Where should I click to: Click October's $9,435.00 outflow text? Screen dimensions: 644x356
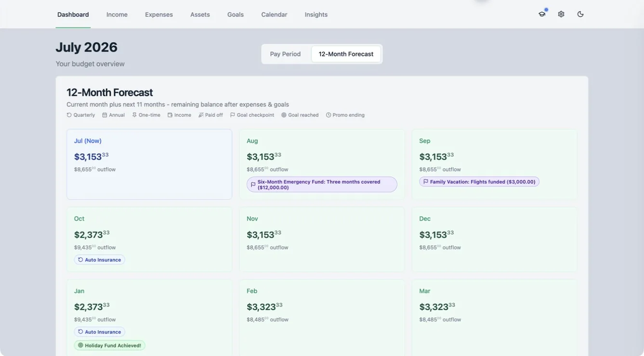95,247
